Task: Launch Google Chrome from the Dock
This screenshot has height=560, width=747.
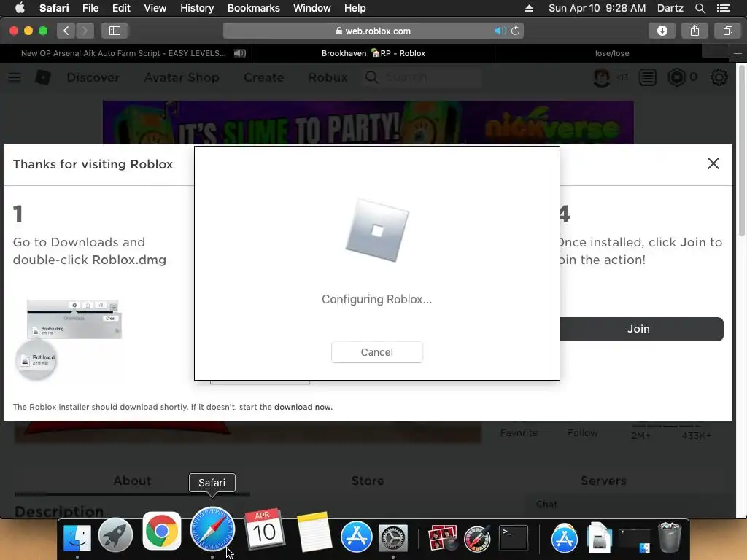Action: click(x=161, y=531)
